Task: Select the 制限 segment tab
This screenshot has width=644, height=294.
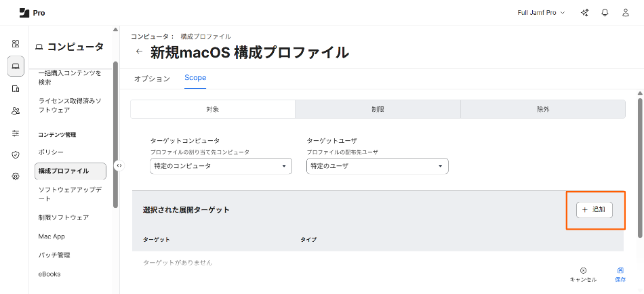Action: tap(378, 109)
